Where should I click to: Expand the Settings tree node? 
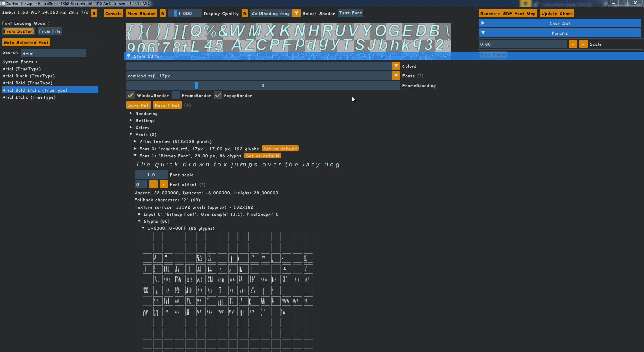click(x=131, y=120)
